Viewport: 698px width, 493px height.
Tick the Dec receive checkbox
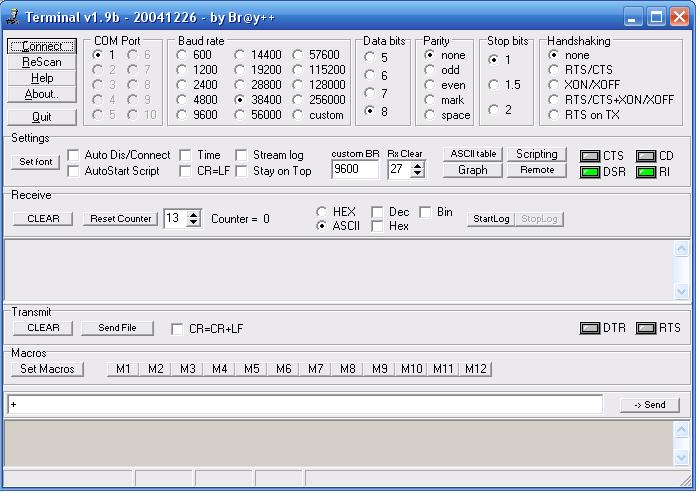377,212
